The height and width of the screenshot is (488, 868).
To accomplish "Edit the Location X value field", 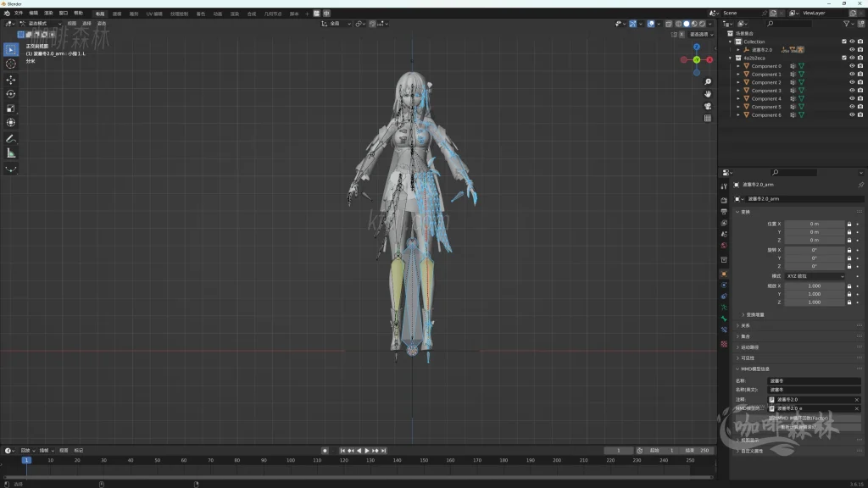I will point(815,224).
